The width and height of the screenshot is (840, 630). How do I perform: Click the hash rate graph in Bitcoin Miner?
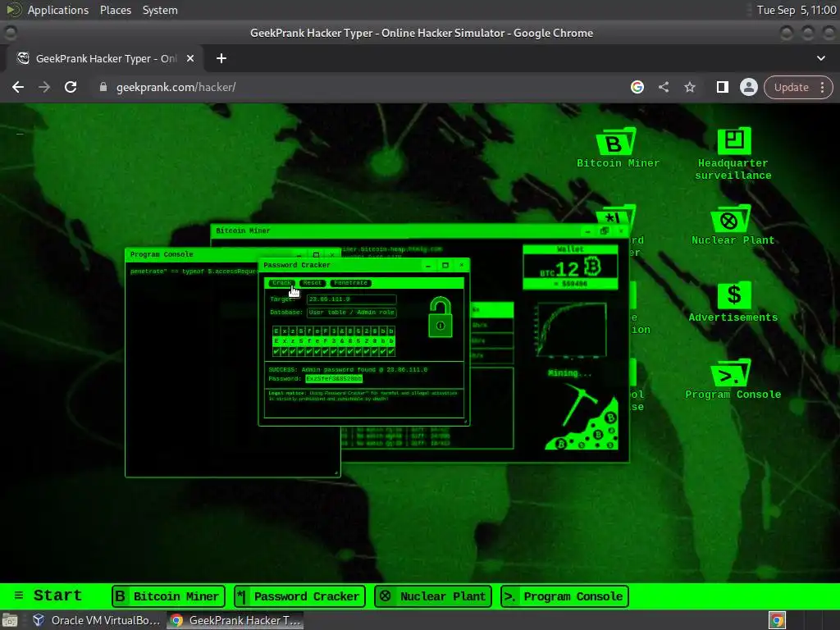571,330
